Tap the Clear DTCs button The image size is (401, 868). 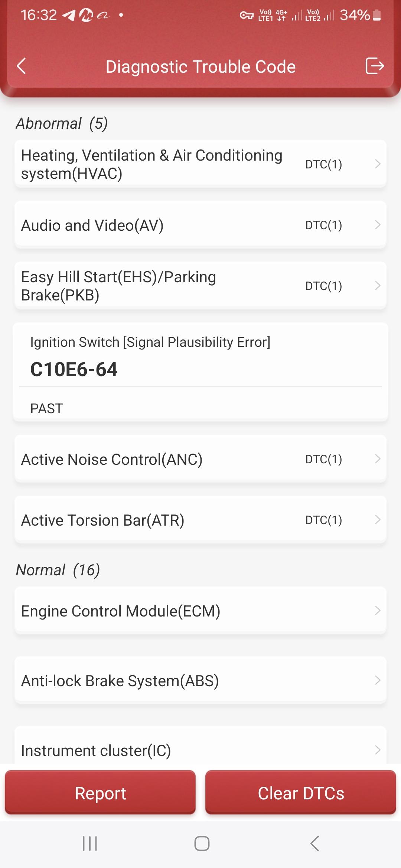click(301, 793)
